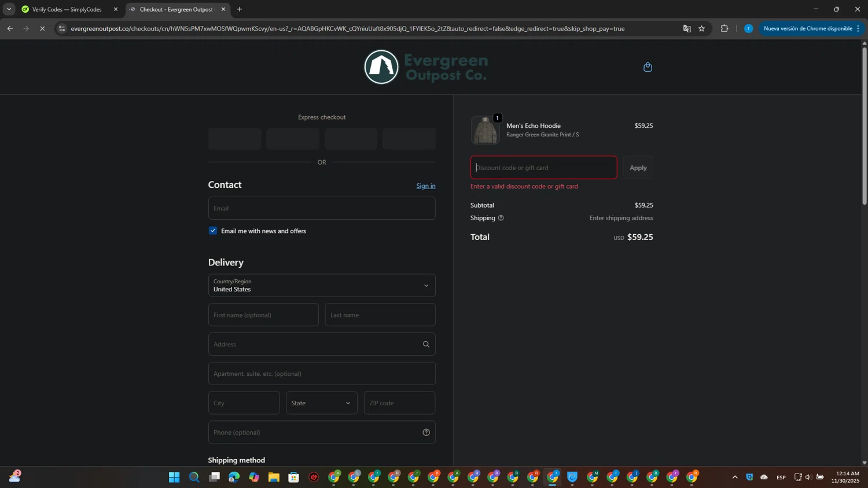Click the First name (optional) field
This screenshot has width=868, height=488.
pyautogui.click(x=263, y=315)
